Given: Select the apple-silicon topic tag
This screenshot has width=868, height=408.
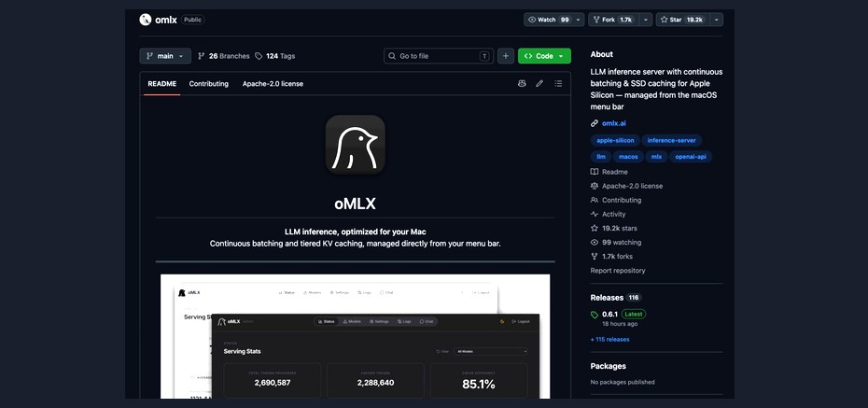Looking at the screenshot, I should coord(616,141).
